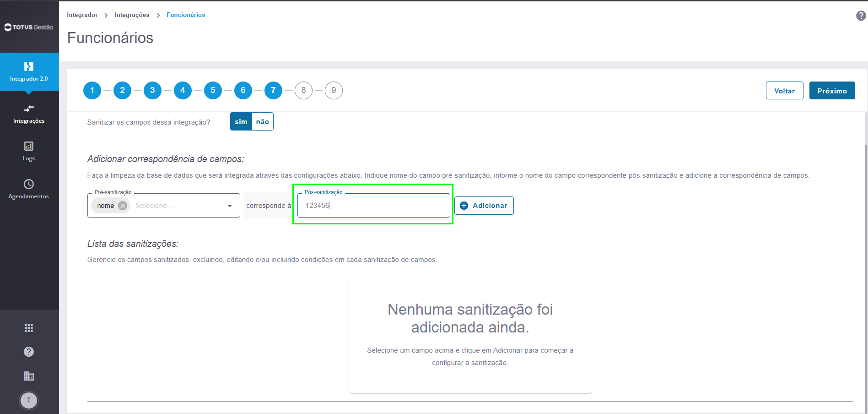Click the top-right help icon
The height and width of the screenshot is (414, 868).
(861, 16)
